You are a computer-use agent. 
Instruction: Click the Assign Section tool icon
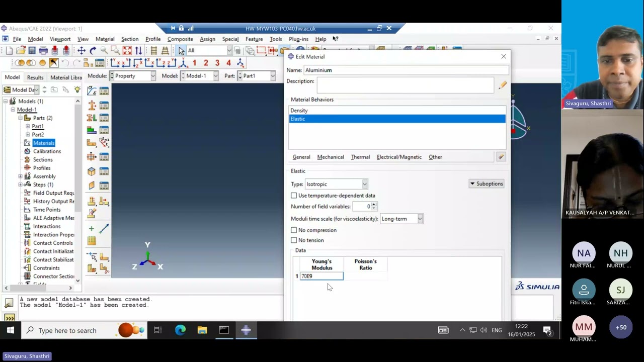pos(92,118)
